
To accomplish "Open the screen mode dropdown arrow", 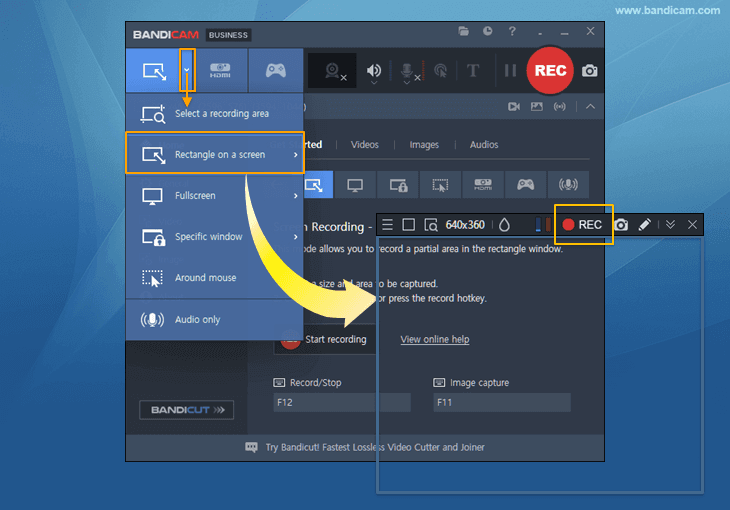I will tap(187, 70).
